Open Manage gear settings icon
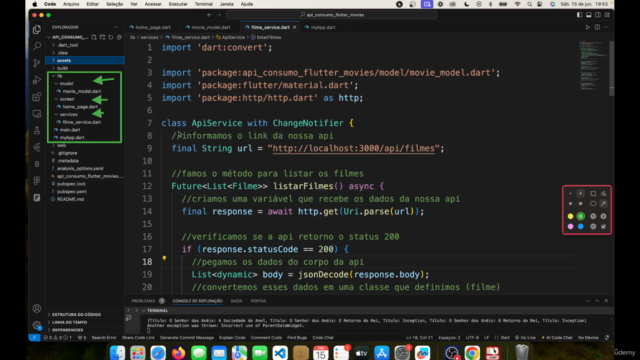 pyautogui.click(x=37, y=325)
